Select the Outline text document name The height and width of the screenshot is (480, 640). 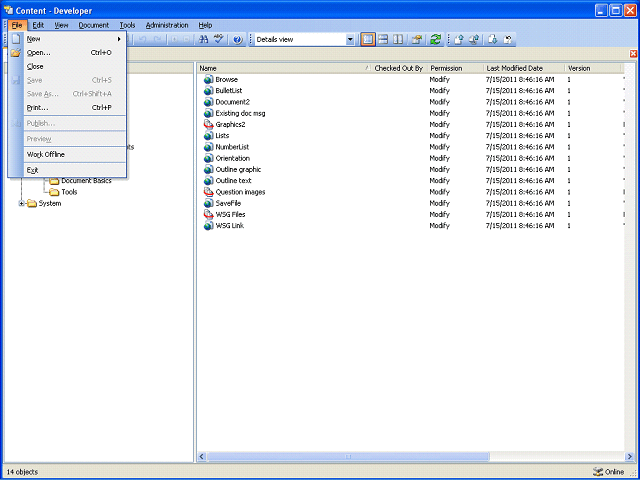coord(233,180)
